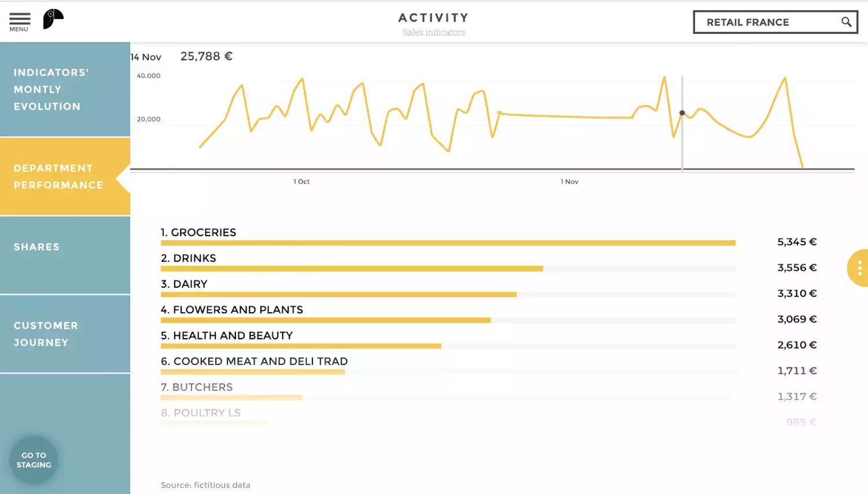Open the hamburger menu icon
868x494 pixels.
tap(19, 21)
